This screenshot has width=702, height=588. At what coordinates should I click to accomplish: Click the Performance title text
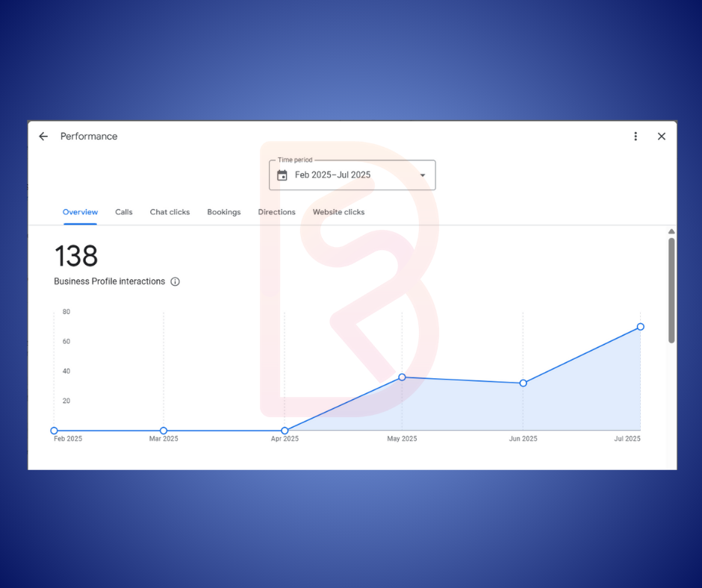click(89, 137)
